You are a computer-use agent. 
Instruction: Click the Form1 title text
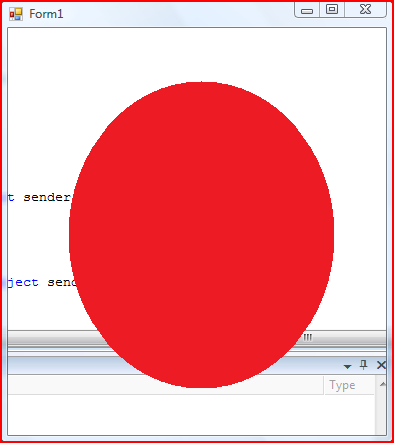point(46,14)
